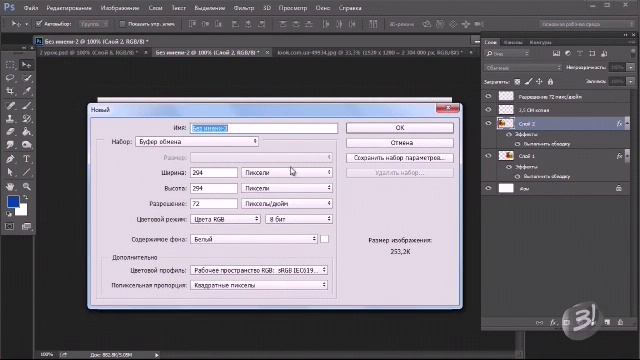
Task: Select the Brush tool
Action: (x=27, y=106)
